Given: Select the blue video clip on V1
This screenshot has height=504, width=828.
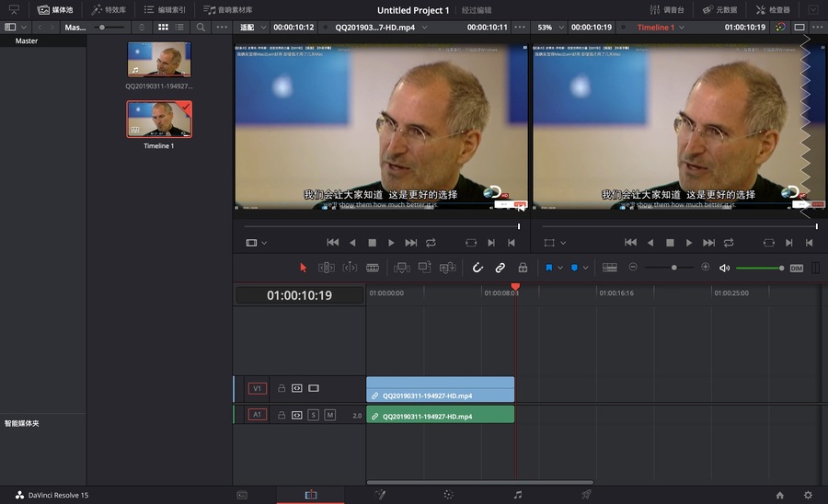Looking at the screenshot, I should coord(440,389).
